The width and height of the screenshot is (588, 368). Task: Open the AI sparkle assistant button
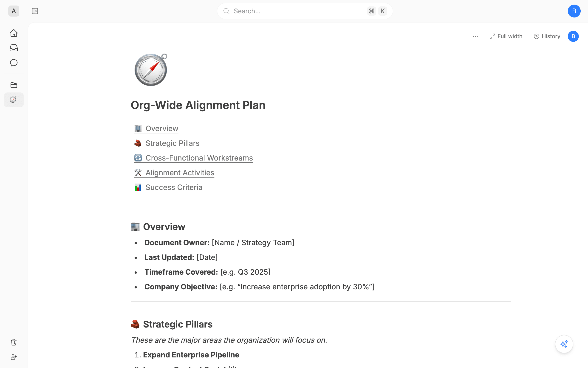(564, 344)
